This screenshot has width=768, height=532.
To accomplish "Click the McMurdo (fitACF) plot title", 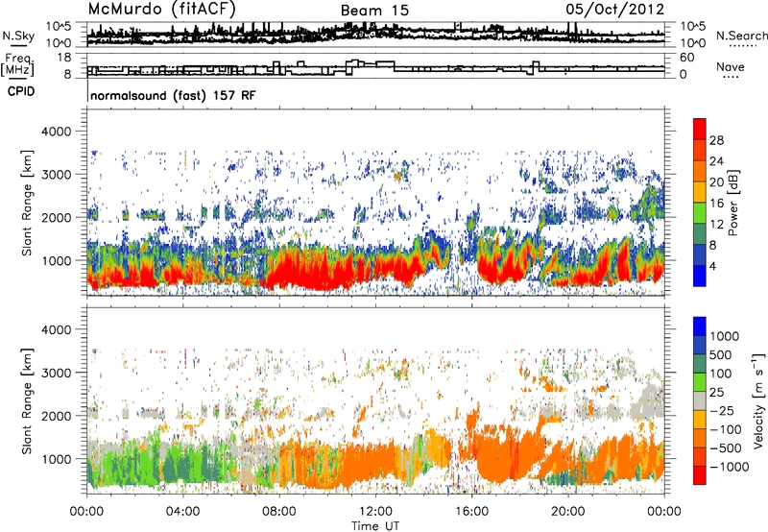I will [x=162, y=9].
